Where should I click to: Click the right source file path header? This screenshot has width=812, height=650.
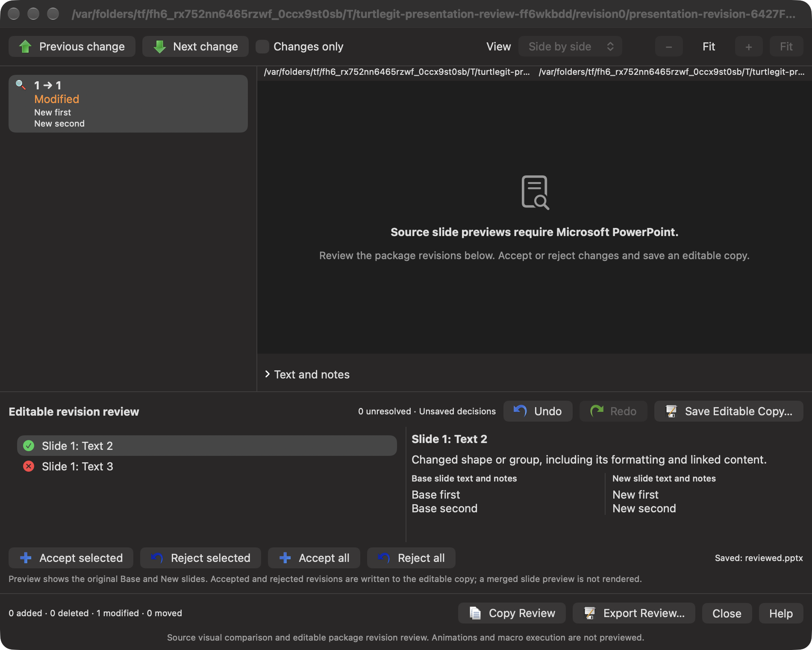(x=672, y=72)
